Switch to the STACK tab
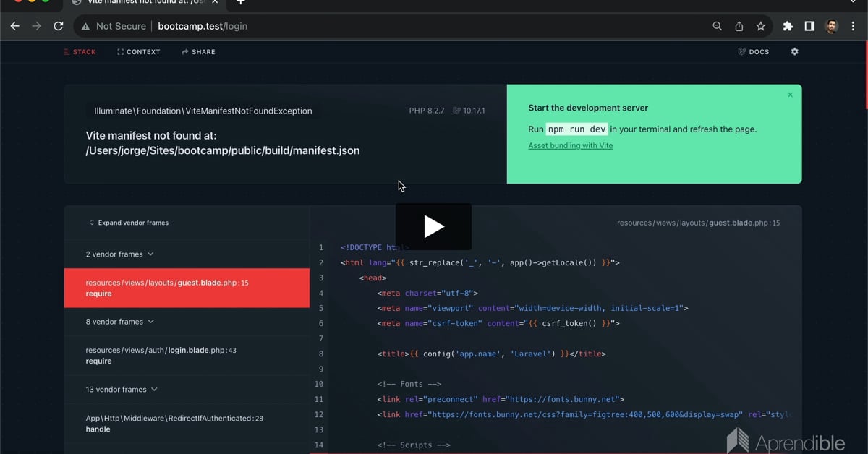The height and width of the screenshot is (454, 868). pyautogui.click(x=80, y=52)
